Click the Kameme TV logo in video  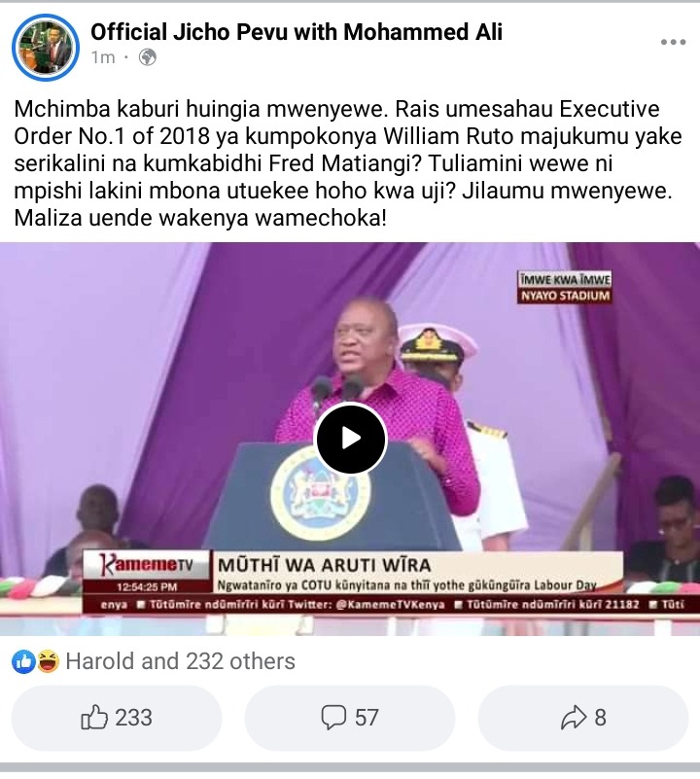[147, 565]
